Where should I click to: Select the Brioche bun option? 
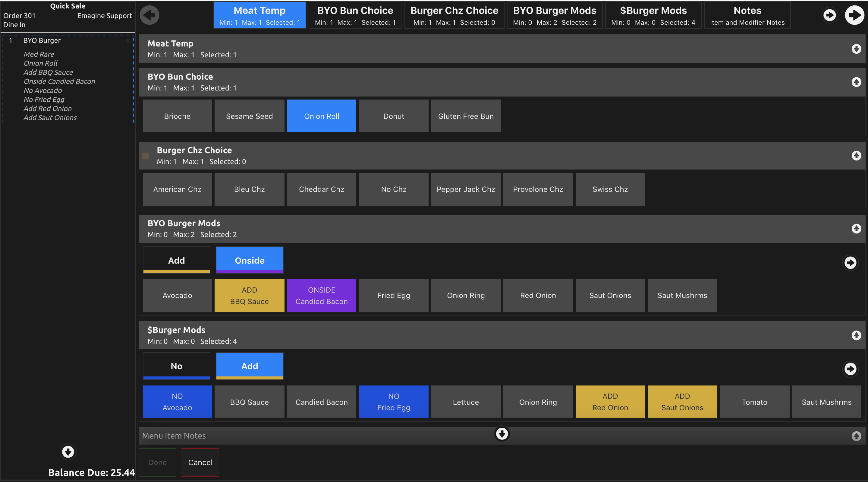177,116
